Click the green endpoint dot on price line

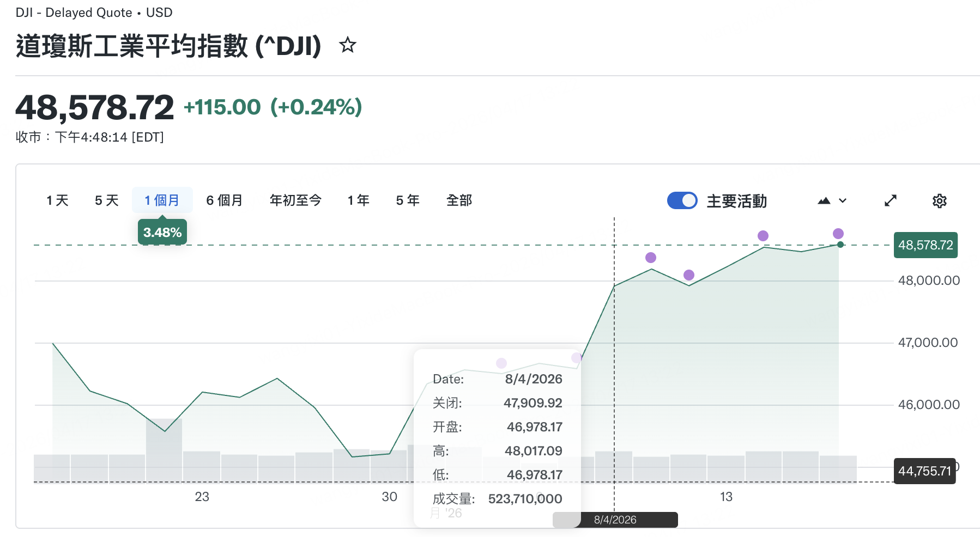(840, 245)
